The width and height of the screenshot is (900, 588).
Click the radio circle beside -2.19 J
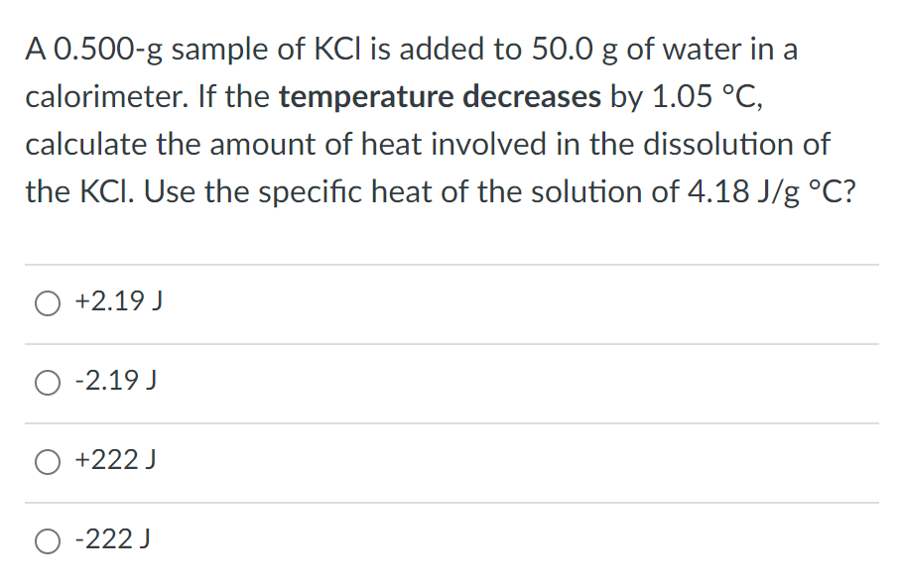click(47, 382)
